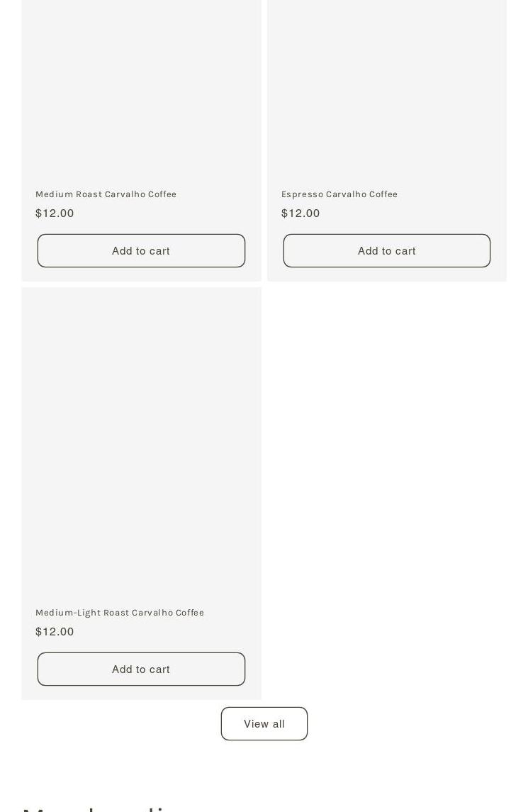Add Medium-Light Roast Carvalho Coffee to cart

[141, 669]
